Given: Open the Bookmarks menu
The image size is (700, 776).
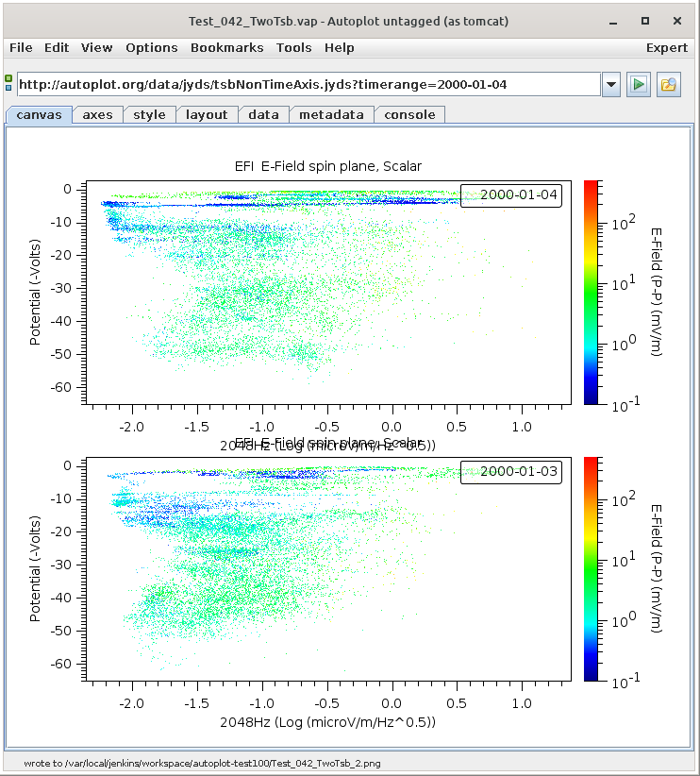Looking at the screenshot, I should pos(225,47).
